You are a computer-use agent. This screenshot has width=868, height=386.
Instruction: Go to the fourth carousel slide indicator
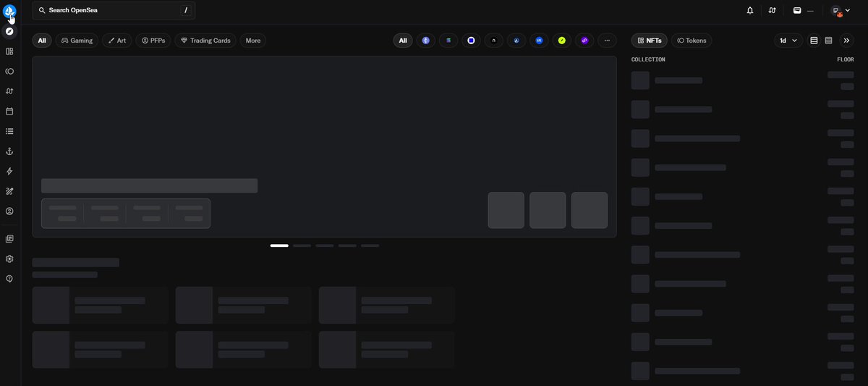347,246
